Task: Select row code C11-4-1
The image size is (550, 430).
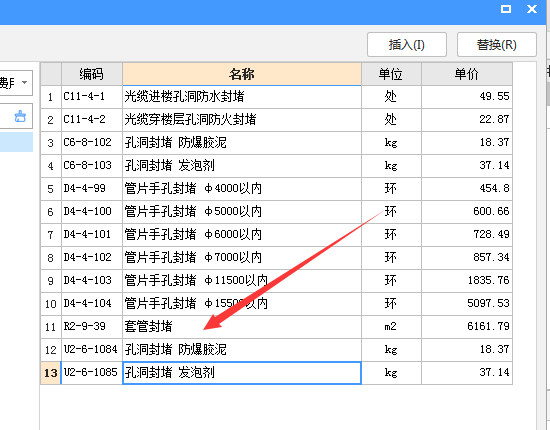Action: pyautogui.click(x=92, y=97)
